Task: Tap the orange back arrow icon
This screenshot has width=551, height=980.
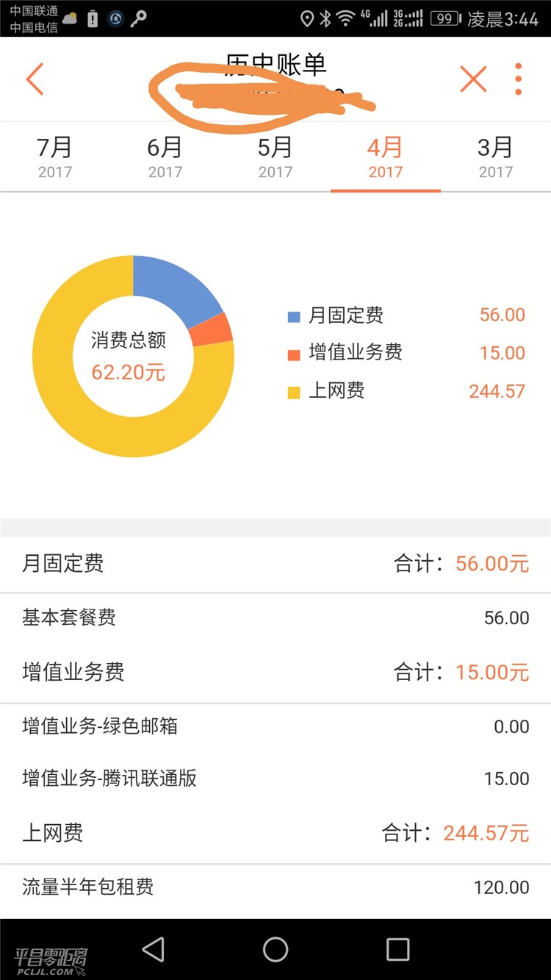Action: point(35,79)
